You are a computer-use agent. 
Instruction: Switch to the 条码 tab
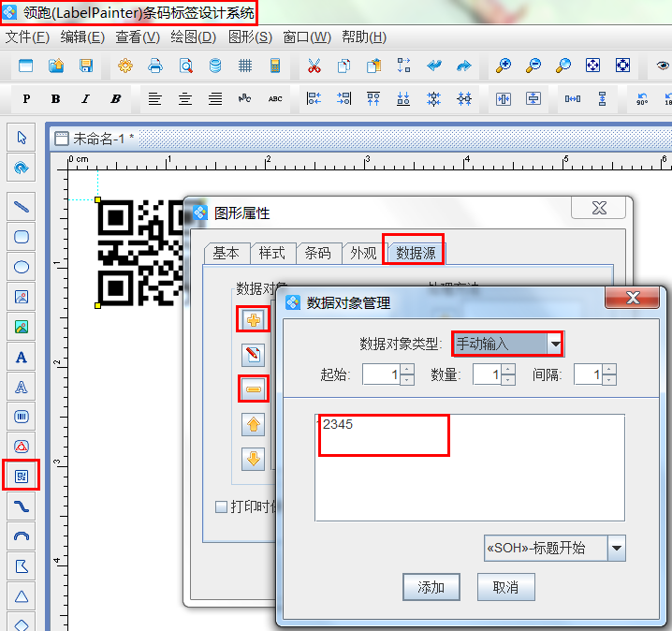coord(318,254)
